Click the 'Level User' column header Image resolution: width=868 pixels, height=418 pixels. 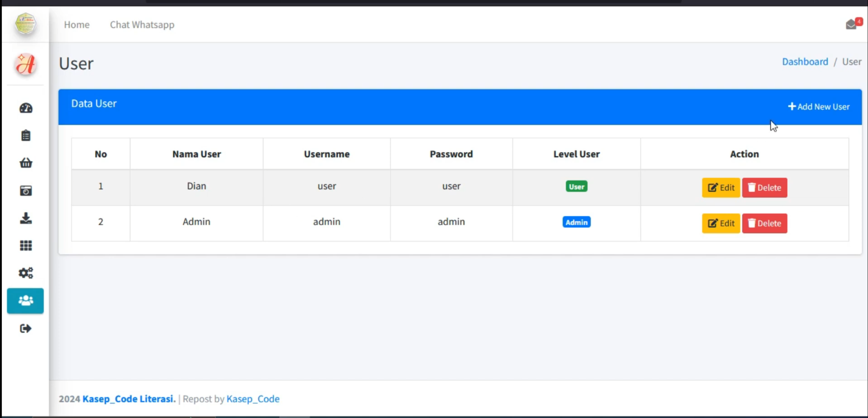click(x=576, y=154)
